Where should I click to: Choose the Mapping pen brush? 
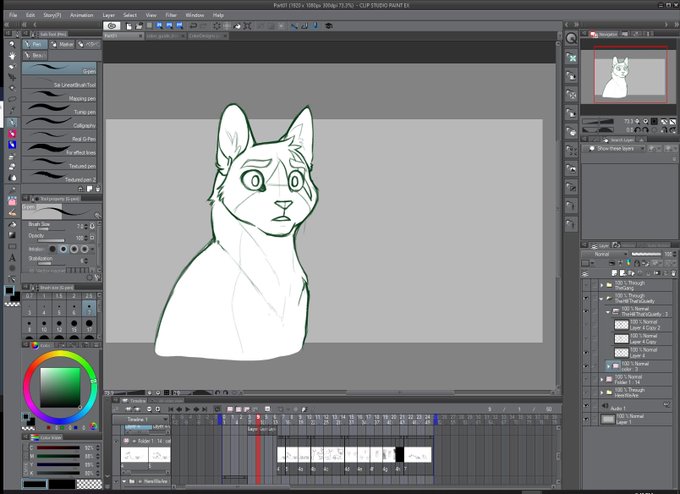(x=59, y=96)
